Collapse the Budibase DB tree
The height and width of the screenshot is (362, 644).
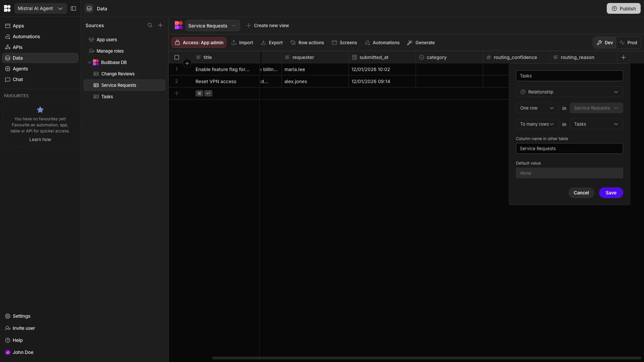(x=90, y=62)
